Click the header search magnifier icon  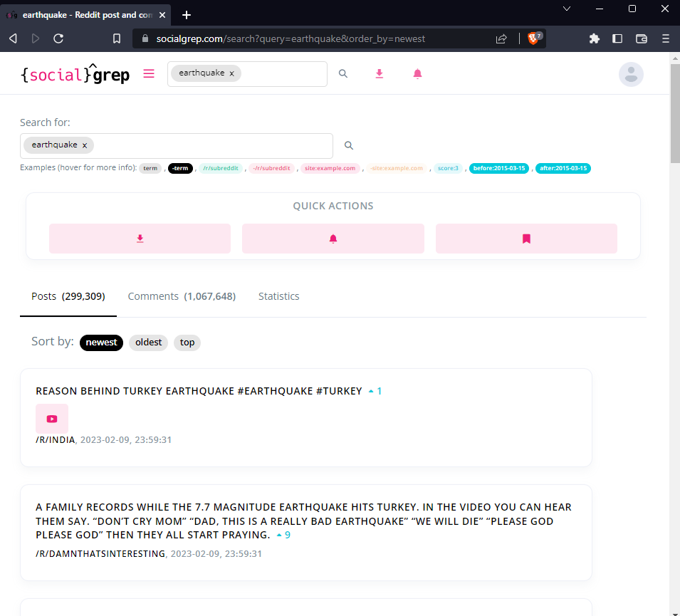(x=343, y=74)
